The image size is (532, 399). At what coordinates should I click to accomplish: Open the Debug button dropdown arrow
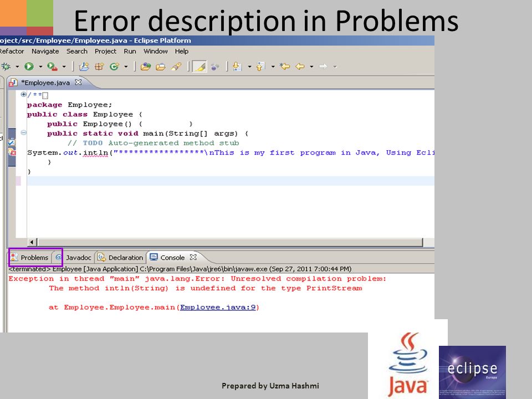[17, 67]
